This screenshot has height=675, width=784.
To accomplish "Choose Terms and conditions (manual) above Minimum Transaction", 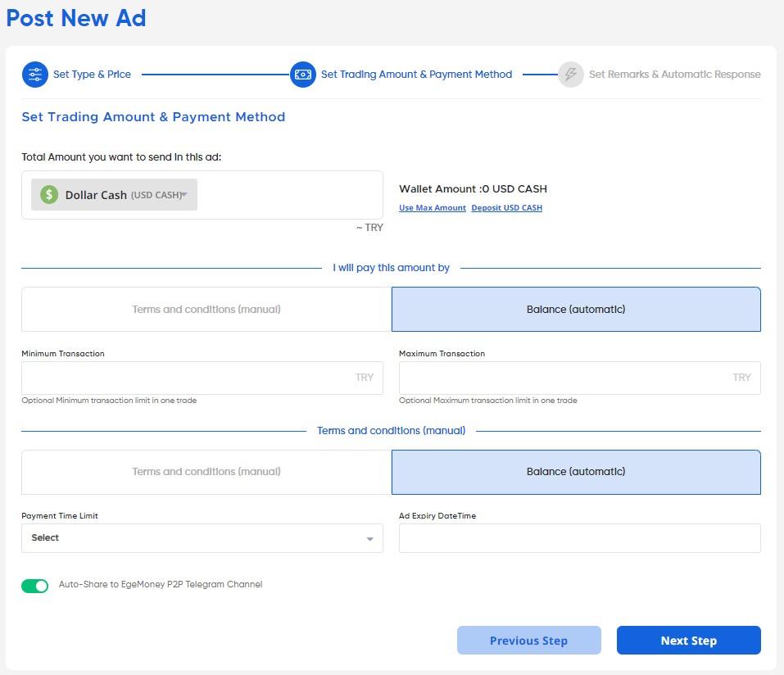I will (x=206, y=309).
